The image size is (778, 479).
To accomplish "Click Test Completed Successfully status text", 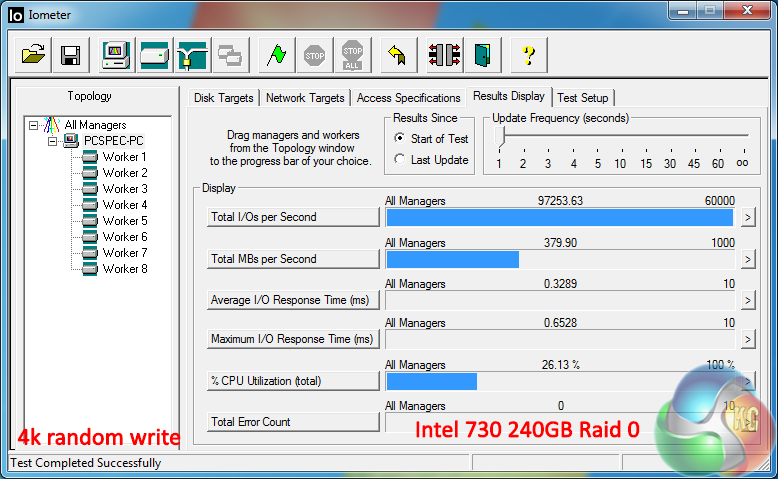I will pyautogui.click(x=86, y=463).
